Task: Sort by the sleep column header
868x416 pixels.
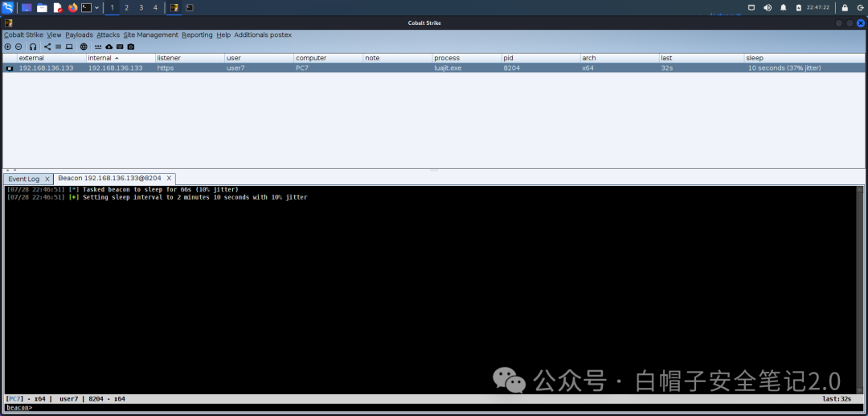Action: click(805, 58)
